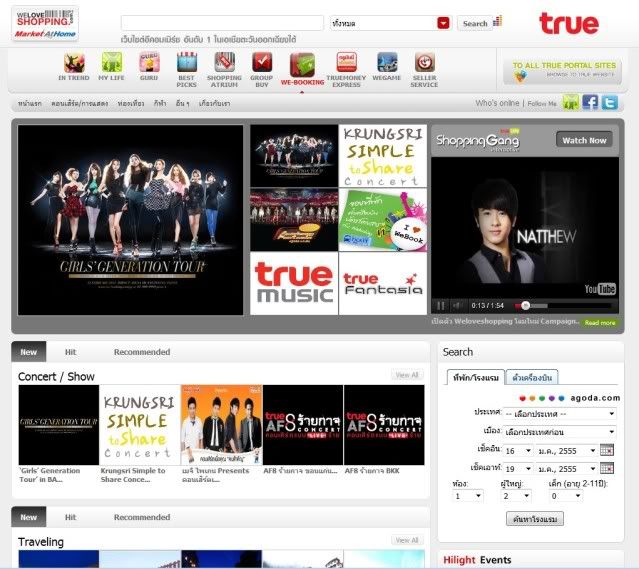Image resolution: width=639 pixels, height=569 pixels.
Task: Open check-in day dropdown showing 16
Action: [518, 450]
